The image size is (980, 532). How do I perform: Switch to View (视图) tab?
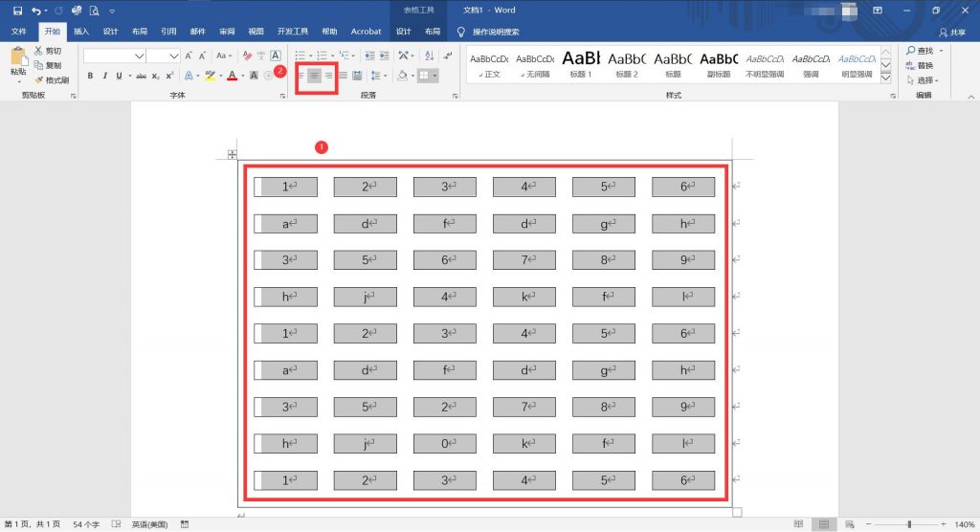tap(256, 32)
